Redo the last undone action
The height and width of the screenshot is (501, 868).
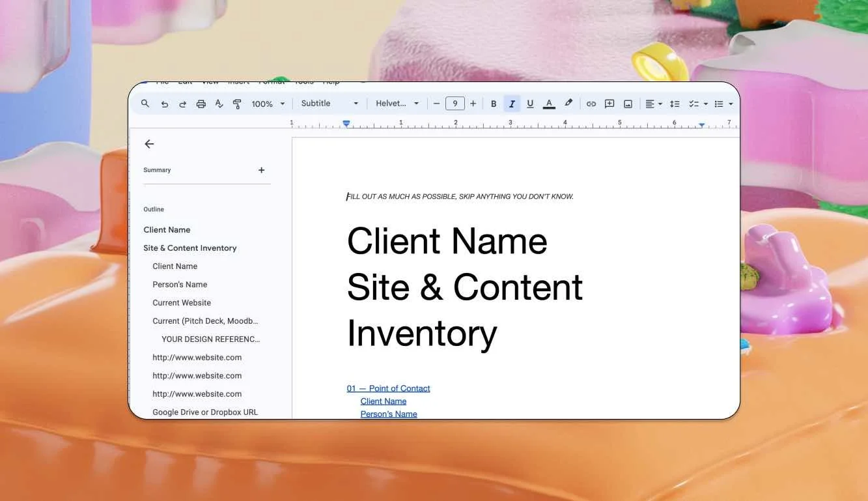click(x=182, y=104)
